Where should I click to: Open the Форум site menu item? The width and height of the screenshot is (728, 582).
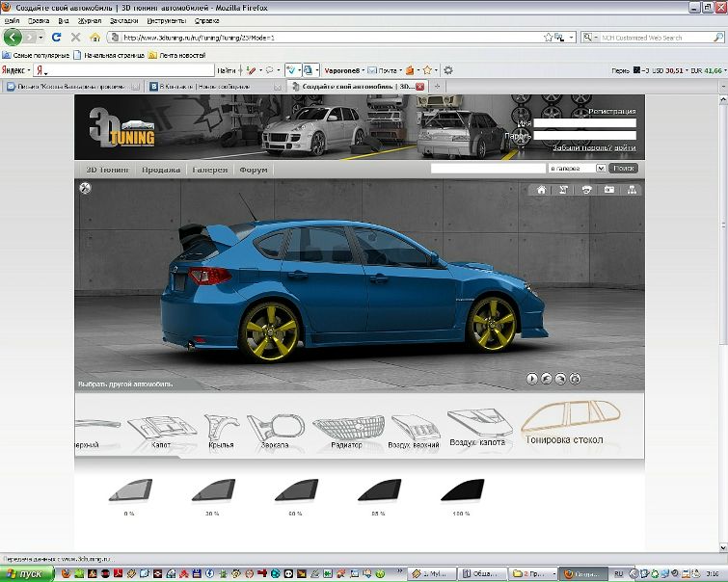tap(254, 170)
